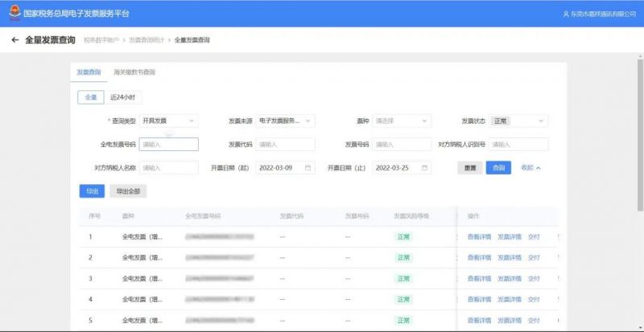Select the 发票查询 tab

tap(89, 72)
